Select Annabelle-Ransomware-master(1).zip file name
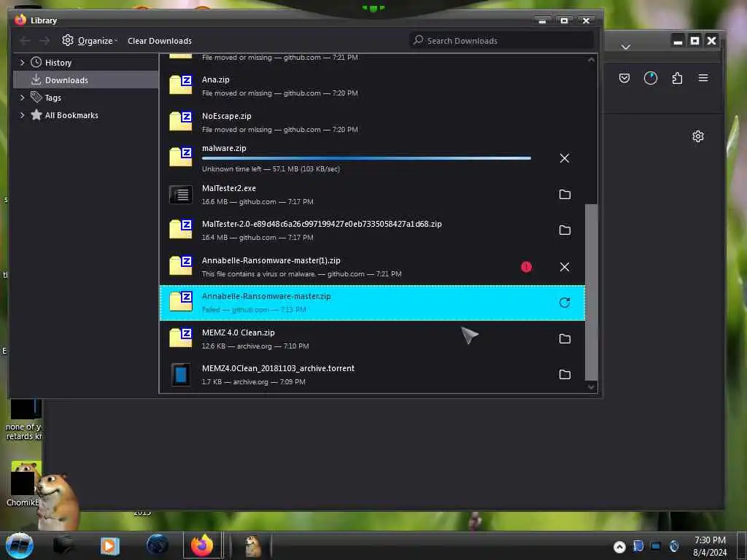Image resolution: width=747 pixels, height=560 pixels. (x=271, y=260)
